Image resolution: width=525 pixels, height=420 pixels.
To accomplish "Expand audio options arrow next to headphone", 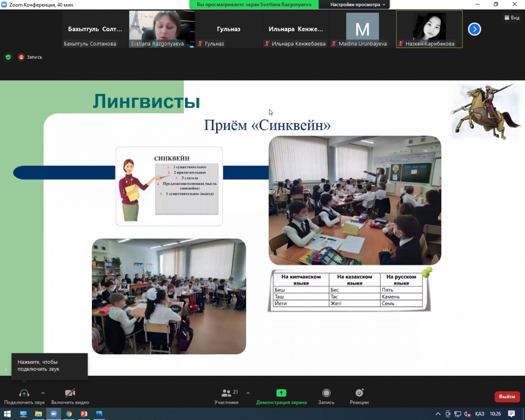I will 43,393.
